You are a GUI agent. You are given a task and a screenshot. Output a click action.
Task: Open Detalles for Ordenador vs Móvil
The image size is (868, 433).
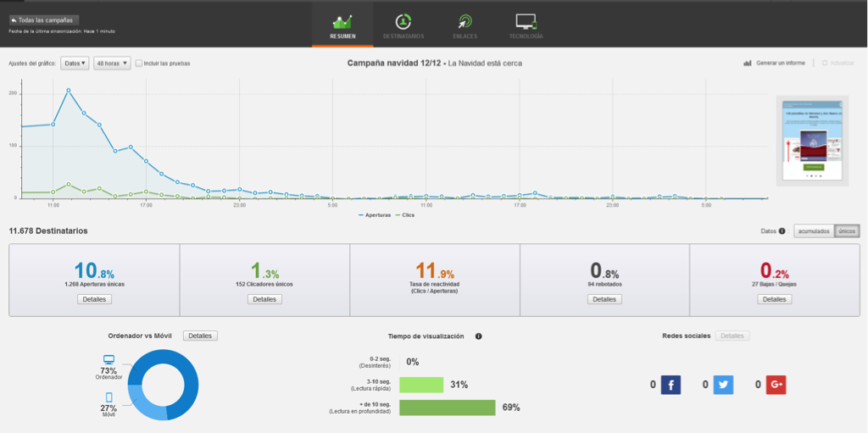200,336
